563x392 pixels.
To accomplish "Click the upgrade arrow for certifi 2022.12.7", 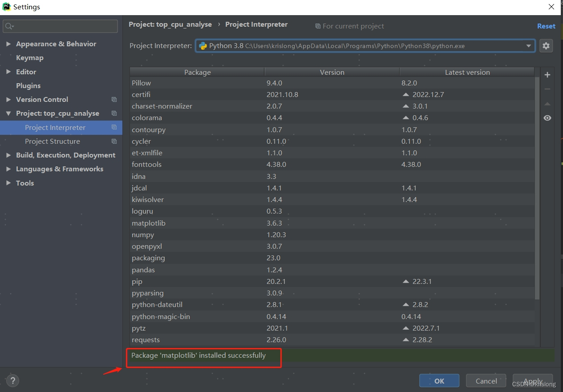I will click(x=405, y=95).
